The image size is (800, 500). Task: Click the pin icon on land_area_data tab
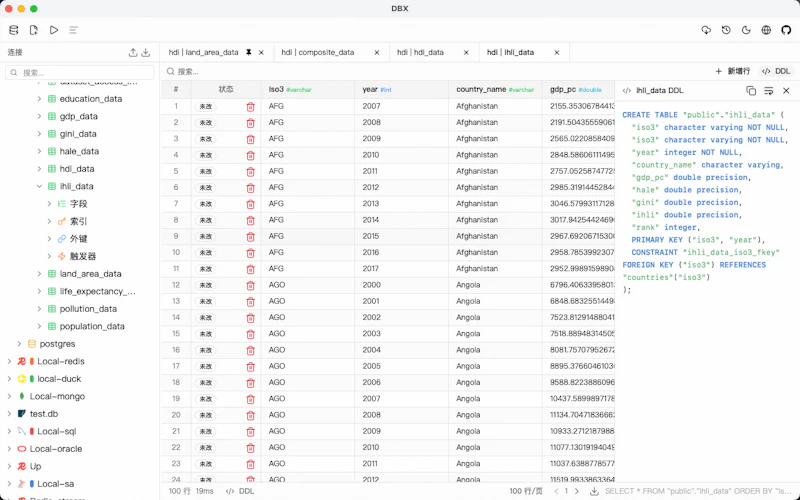248,52
